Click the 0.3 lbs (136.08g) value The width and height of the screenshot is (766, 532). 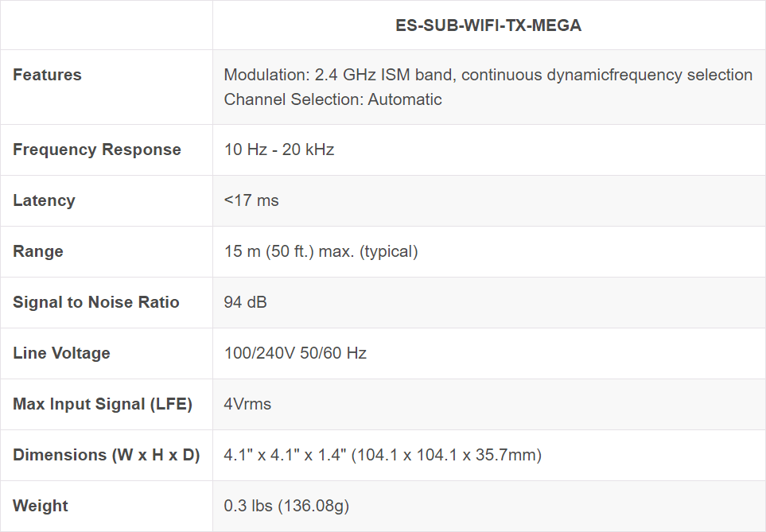tap(286, 506)
